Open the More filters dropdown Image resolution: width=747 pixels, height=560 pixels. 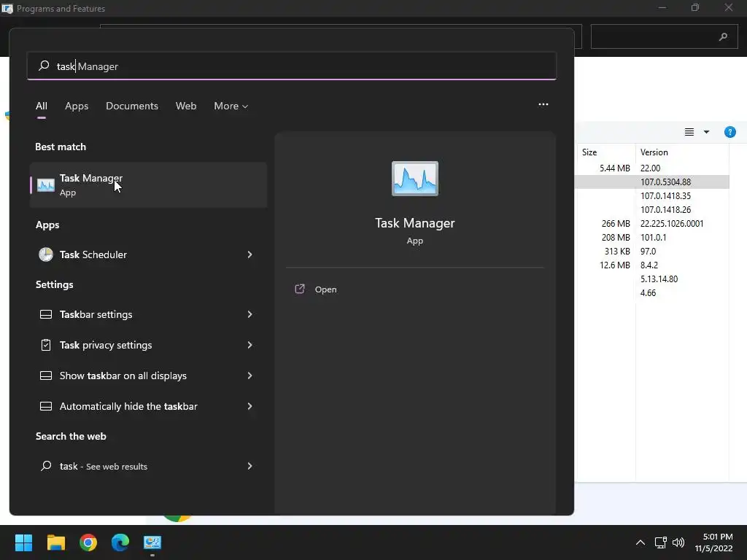(x=231, y=106)
